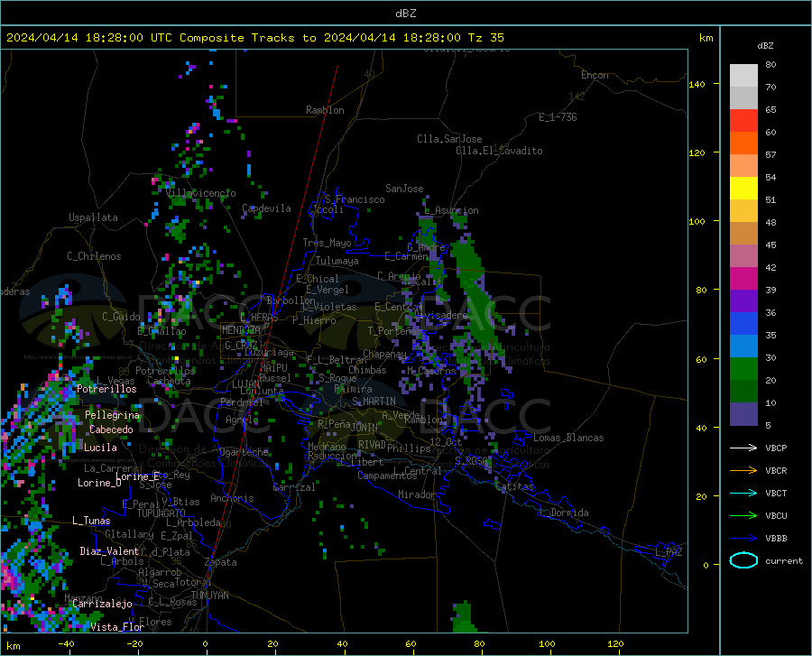Click the 'Diaz_Valent' map label

pos(109,551)
